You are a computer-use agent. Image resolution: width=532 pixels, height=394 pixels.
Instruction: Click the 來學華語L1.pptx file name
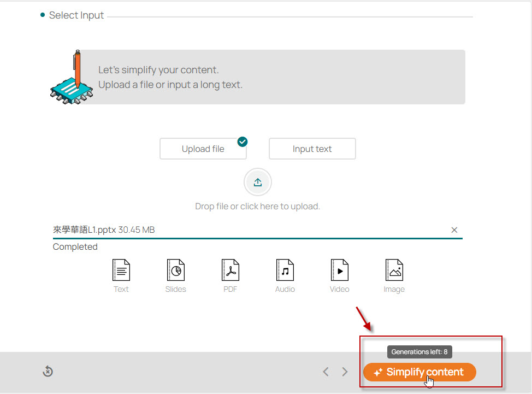tap(85, 230)
